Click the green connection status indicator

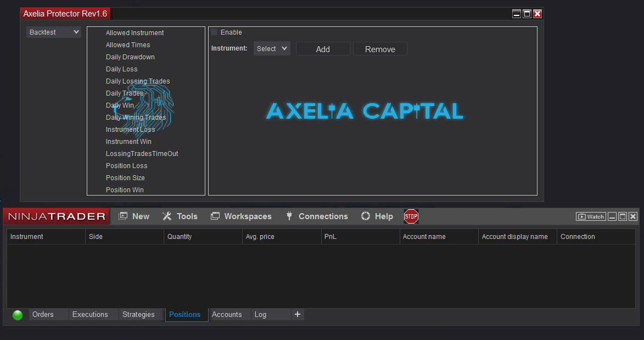point(17,315)
